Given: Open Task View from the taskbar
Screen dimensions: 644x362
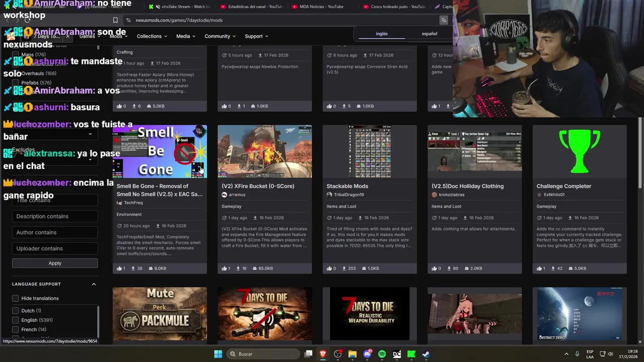Looking at the screenshot, I should click(308, 354).
